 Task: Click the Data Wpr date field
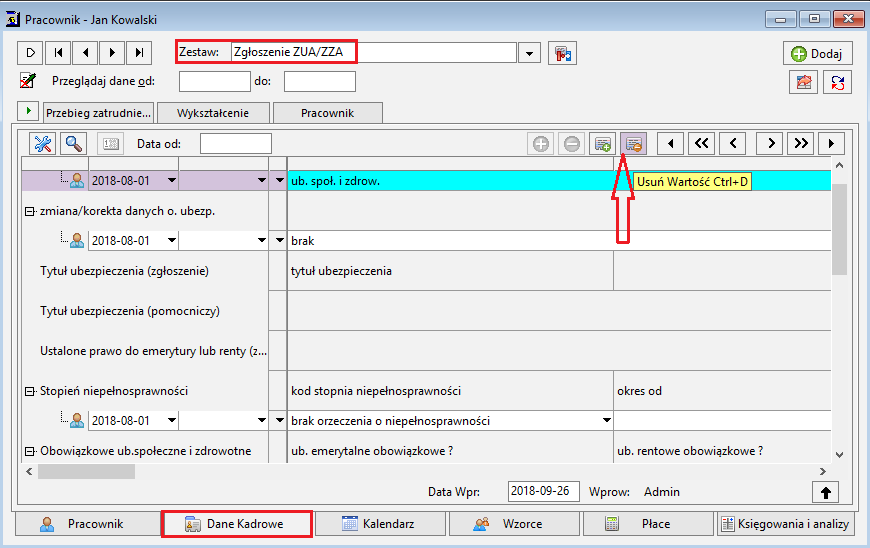[x=544, y=491]
